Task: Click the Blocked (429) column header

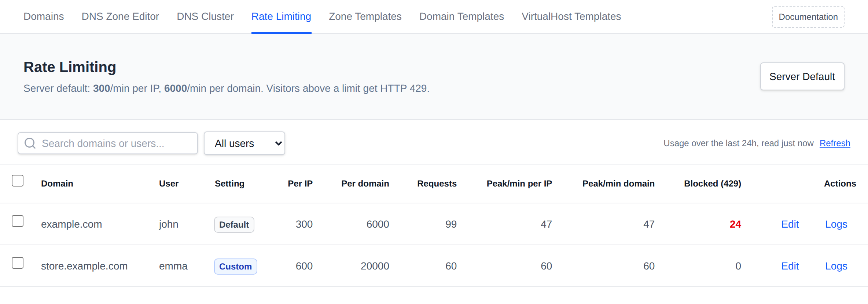Action: pyautogui.click(x=713, y=184)
